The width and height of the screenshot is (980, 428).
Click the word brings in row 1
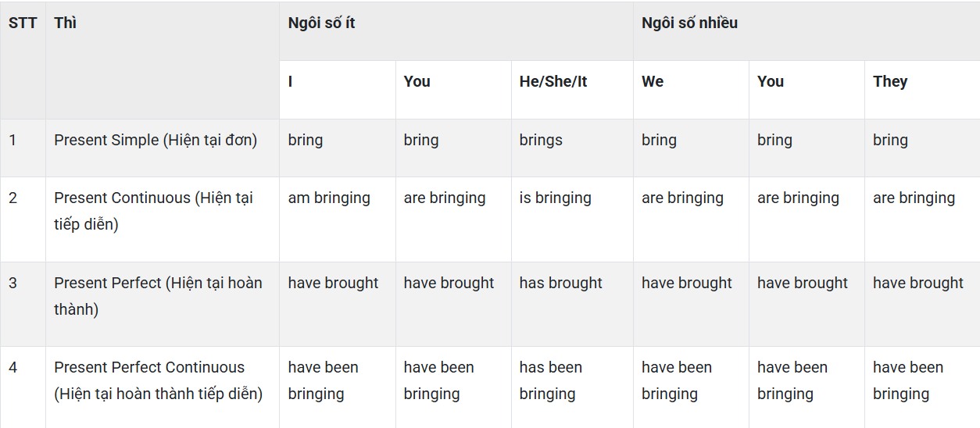pyautogui.click(x=541, y=140)
